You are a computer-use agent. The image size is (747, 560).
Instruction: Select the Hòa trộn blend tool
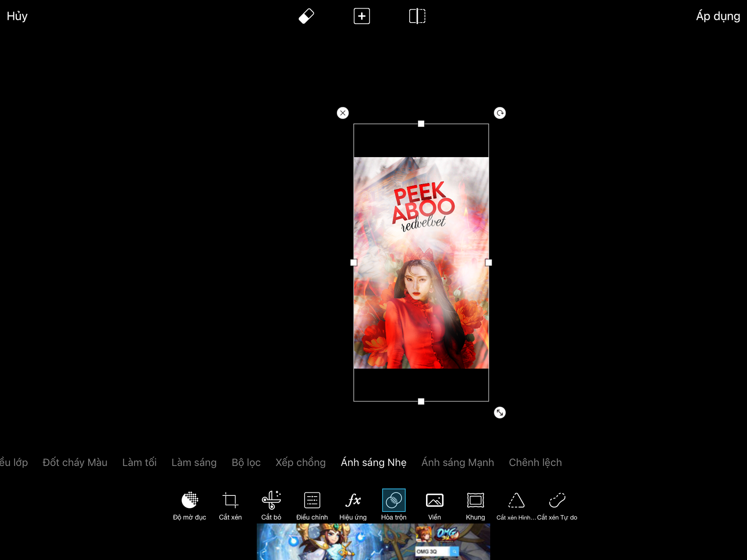pos(394,506)
